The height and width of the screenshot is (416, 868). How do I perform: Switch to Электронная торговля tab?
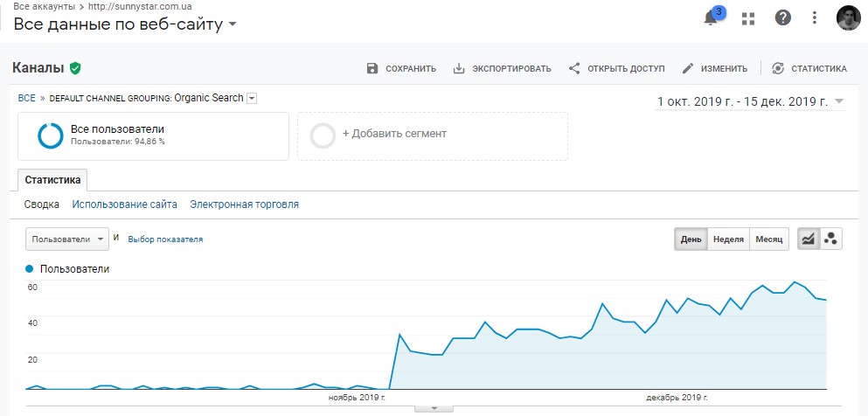click(244, 205)
